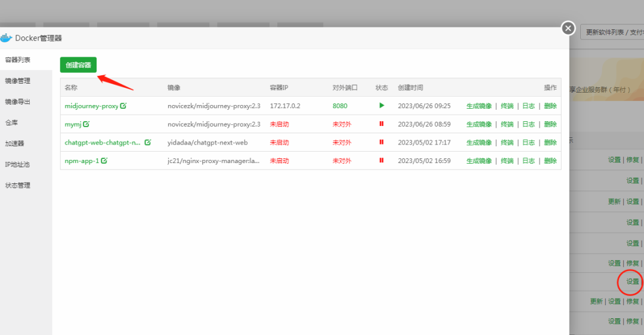Screen dimensions: 644x335
Task: Click the 创建时间 column header
Action: (410, 88)
